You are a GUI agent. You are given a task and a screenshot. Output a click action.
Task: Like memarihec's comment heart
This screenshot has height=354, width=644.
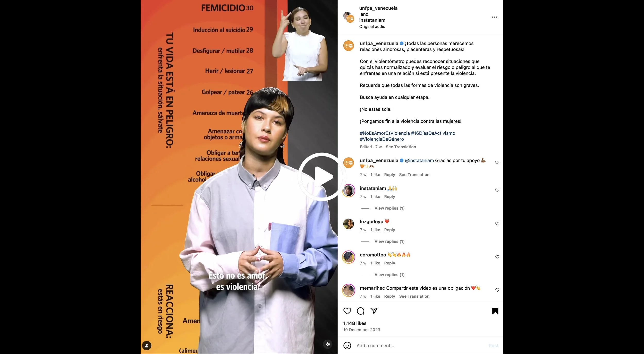click(497, 290)
